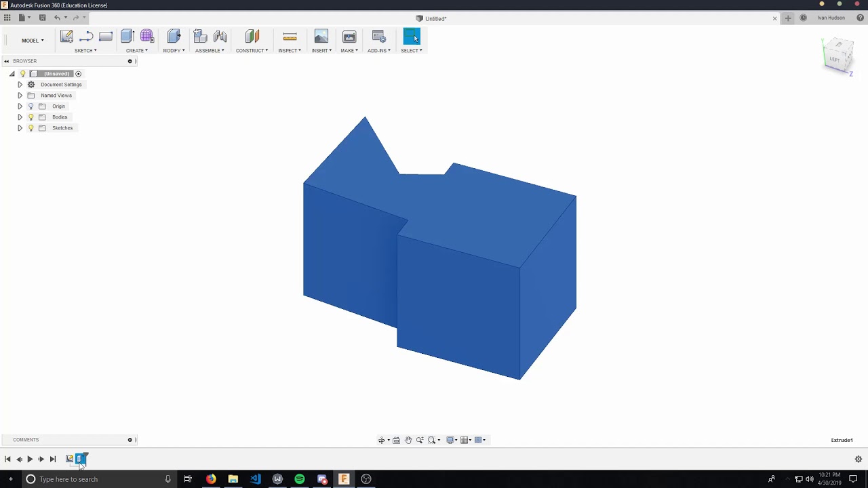Click the ViewCube LEFT face

pos(835,59)
